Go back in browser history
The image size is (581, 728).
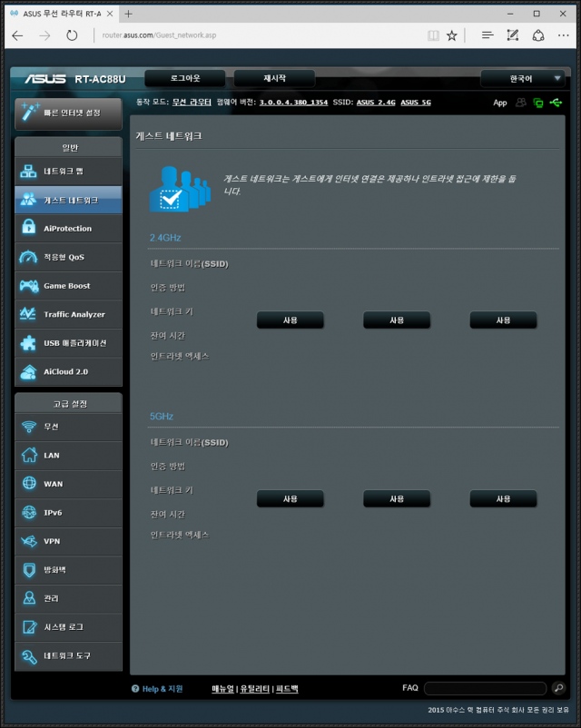(17, 35)
